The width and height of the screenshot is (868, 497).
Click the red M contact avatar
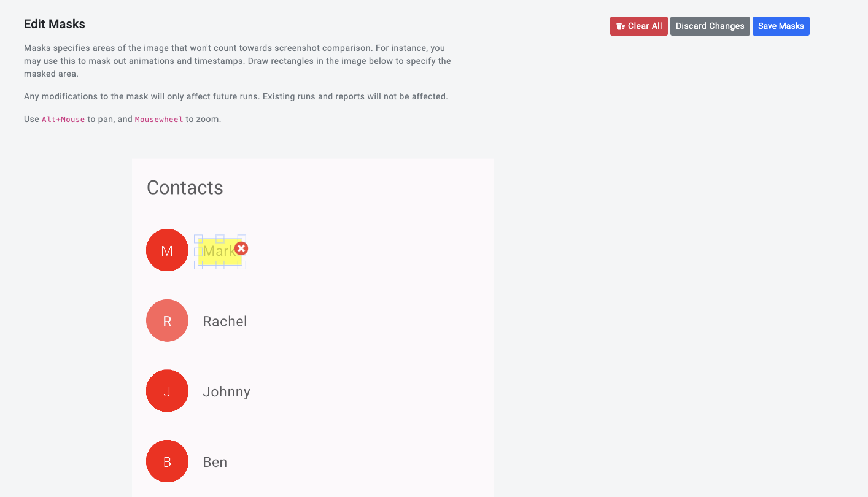click(x=167, y=250)
